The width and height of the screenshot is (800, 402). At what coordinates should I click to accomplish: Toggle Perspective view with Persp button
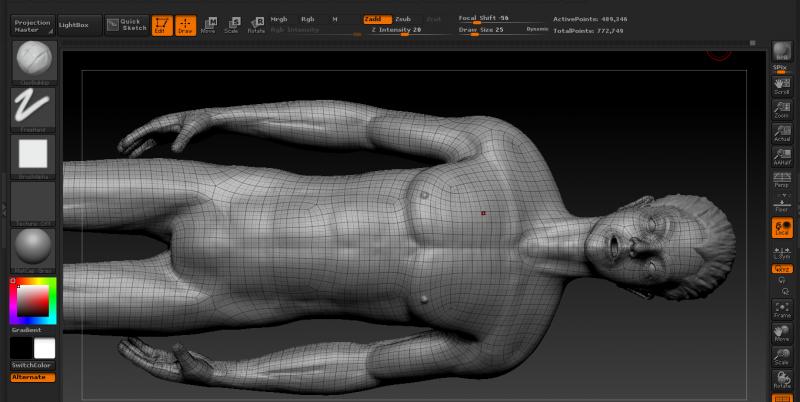click(782, 181)
